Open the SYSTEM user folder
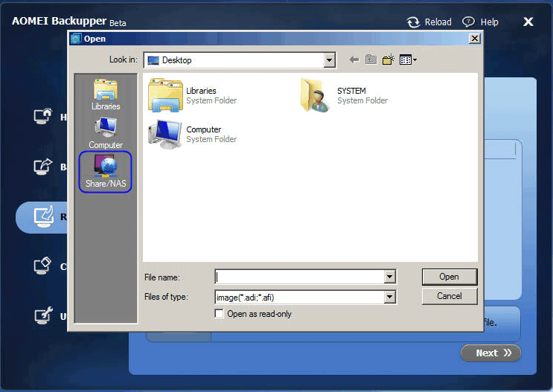The image size is (553, 392). click(344, 95)
